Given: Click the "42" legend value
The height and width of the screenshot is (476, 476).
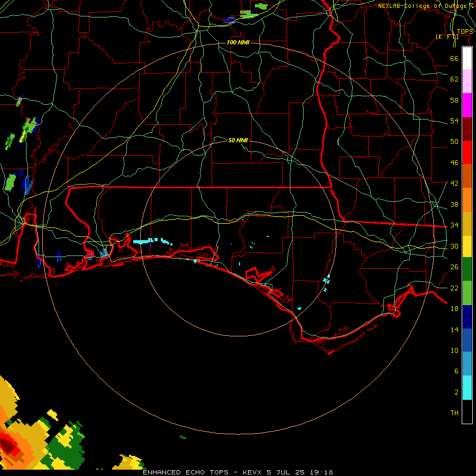Looking at the screenshot, I should tap(454, 183).
